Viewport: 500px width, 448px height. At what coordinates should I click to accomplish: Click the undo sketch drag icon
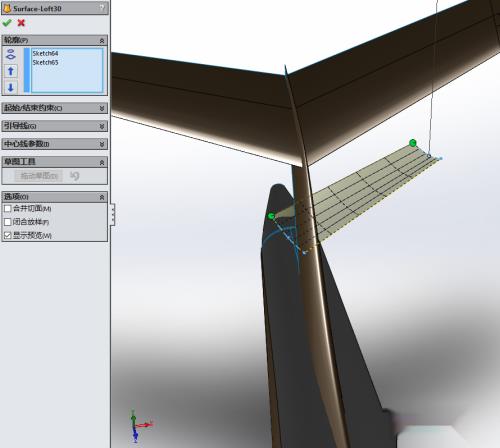click(75, 176)
